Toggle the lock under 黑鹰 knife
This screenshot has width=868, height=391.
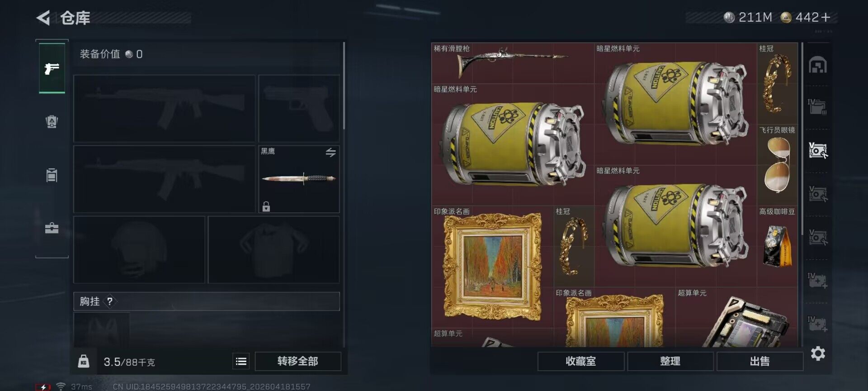coord(266,206)
